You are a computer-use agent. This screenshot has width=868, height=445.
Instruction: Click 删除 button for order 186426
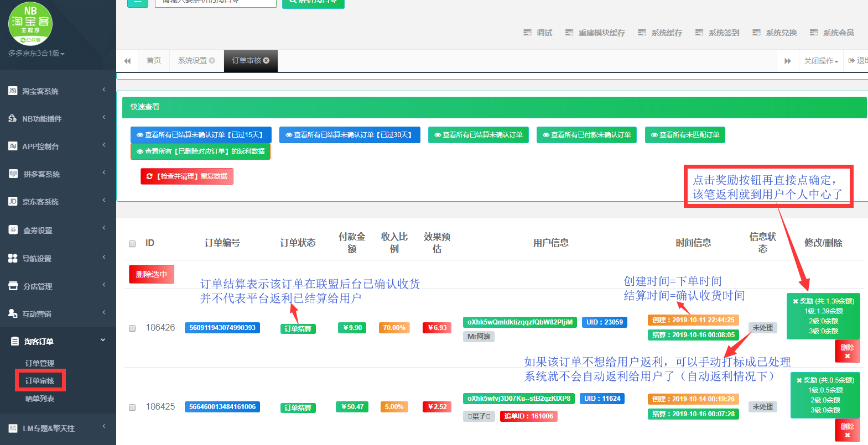tap(848, 352)
